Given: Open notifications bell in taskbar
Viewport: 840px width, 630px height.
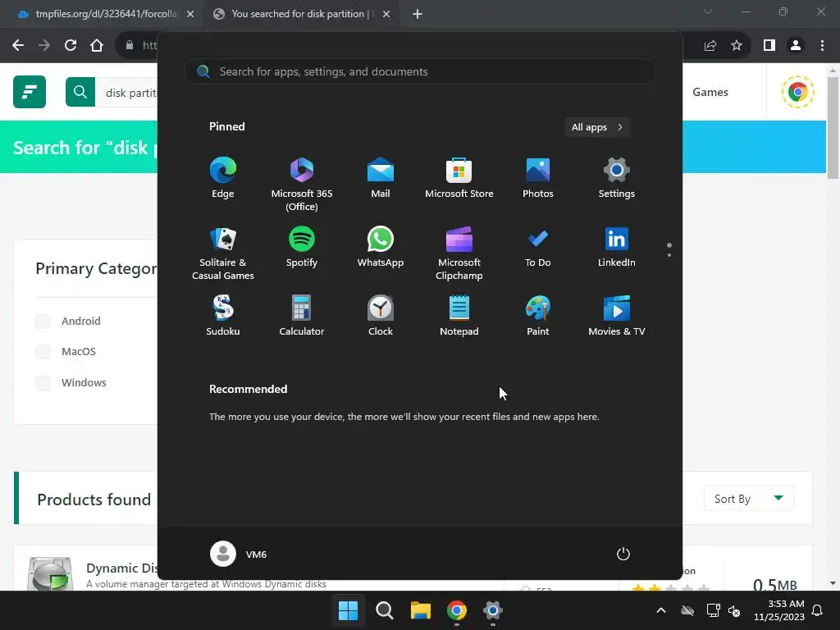Looking at the screenshot, I should [817, 610].
